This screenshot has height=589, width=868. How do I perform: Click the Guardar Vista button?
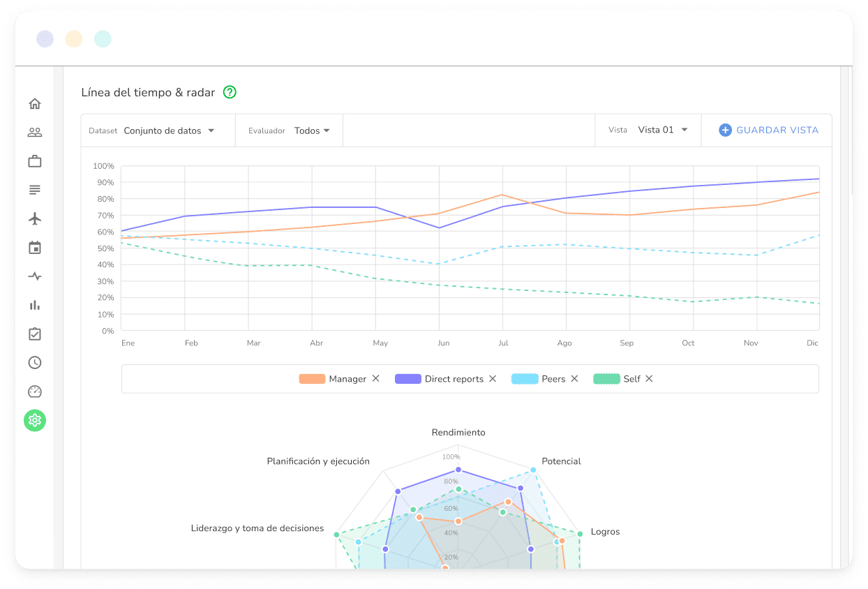769,130
